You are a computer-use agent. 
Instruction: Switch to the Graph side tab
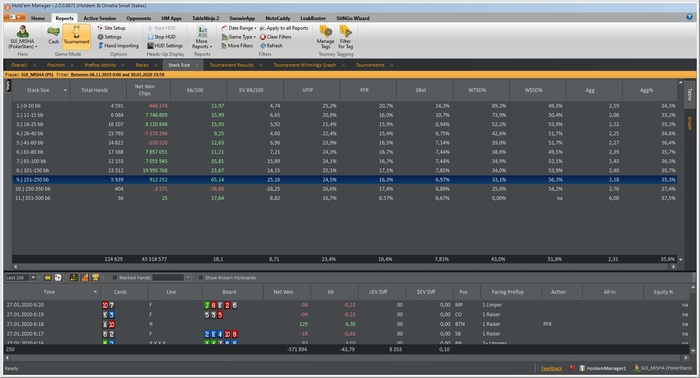(x=689, y=124)
